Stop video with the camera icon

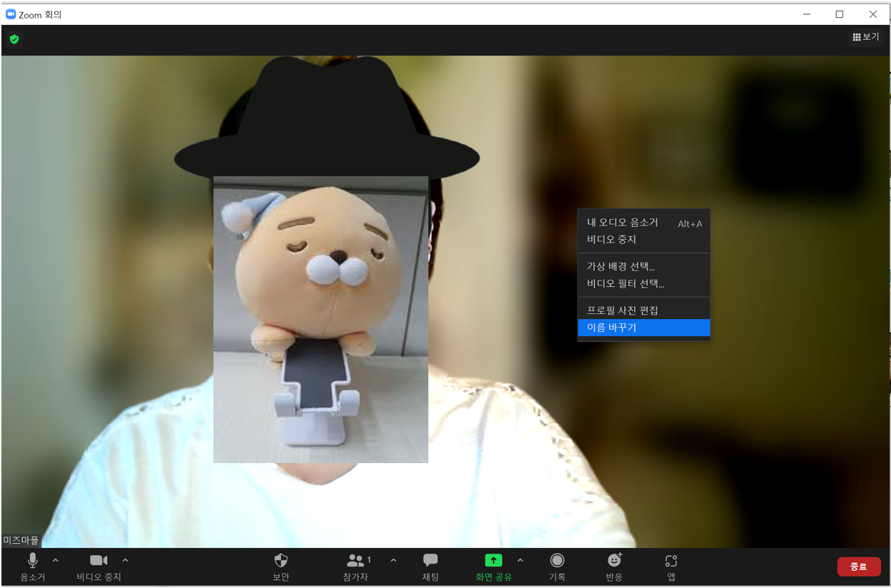99,561
